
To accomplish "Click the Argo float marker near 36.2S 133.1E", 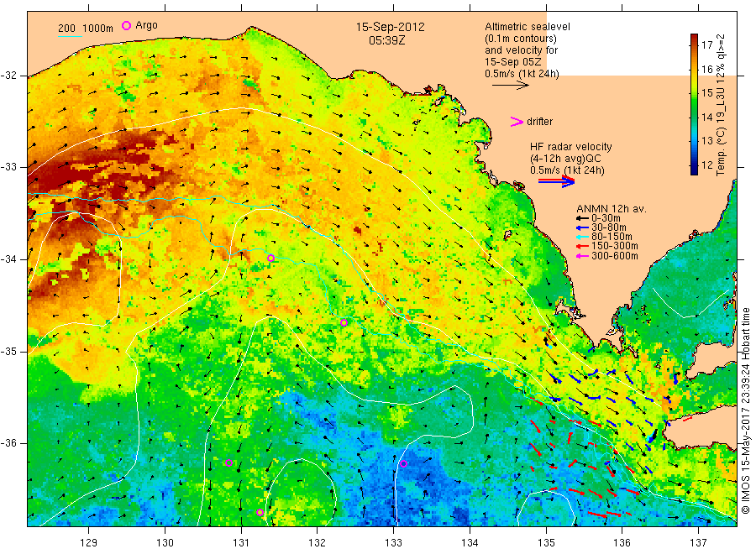I will click(x=403, y=464).
